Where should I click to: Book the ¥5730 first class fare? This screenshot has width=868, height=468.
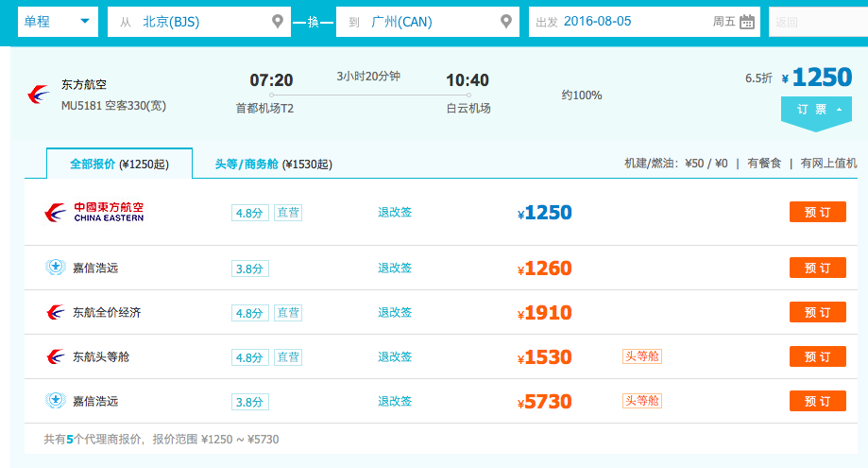coord(818,401)
